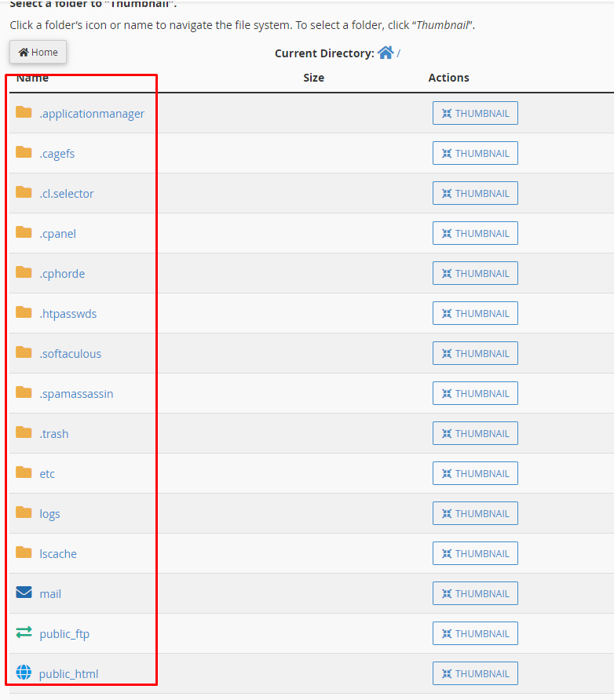
Task: Click Thumbnail button for .trash
Action: pyautogui.click(x=475, y=433)
